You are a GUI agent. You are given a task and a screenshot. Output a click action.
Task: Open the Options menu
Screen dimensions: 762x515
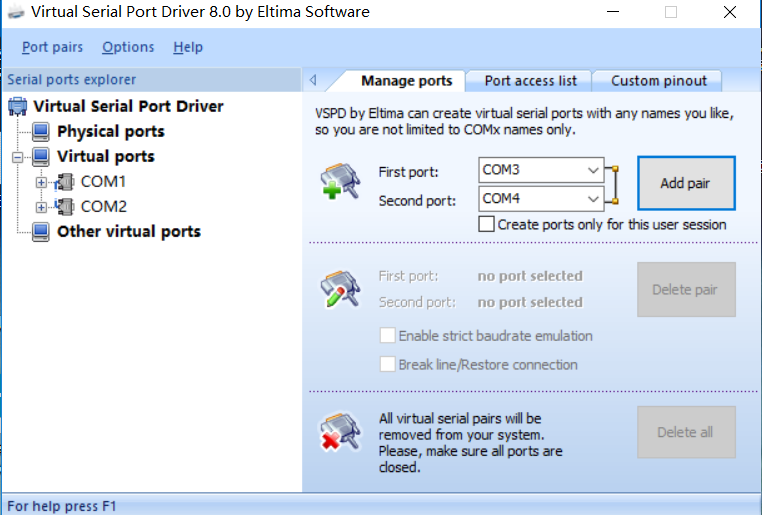pos(128,47)
